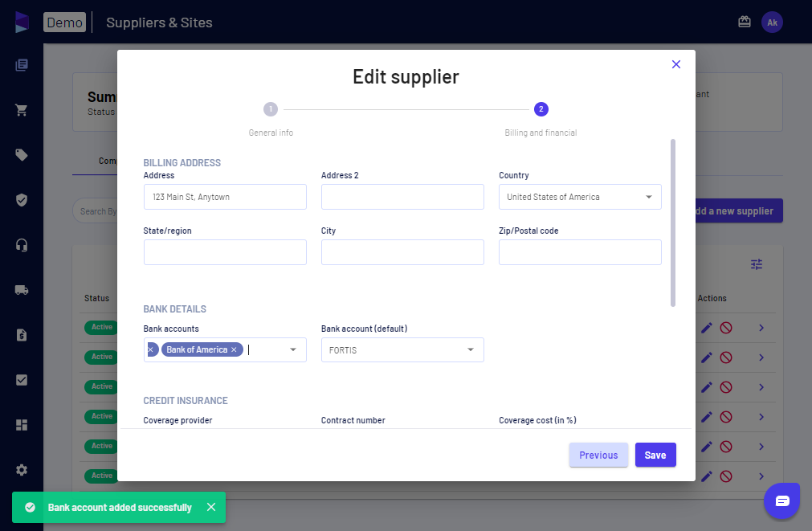Click the dialog vertical scrollbar
Image resolution: width=812 pixels, height=531 pixels.
click(x=673, y=223)
